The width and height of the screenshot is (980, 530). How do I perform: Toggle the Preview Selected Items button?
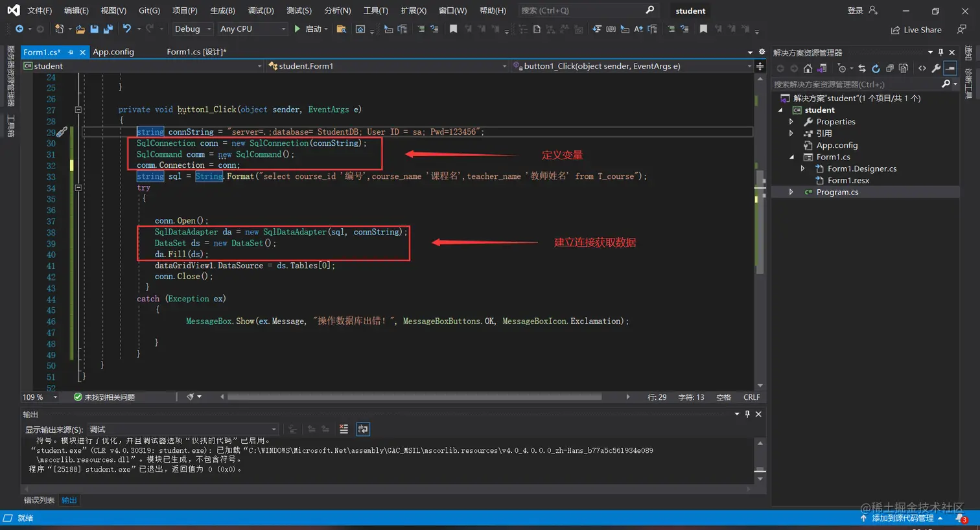[950, 69]
